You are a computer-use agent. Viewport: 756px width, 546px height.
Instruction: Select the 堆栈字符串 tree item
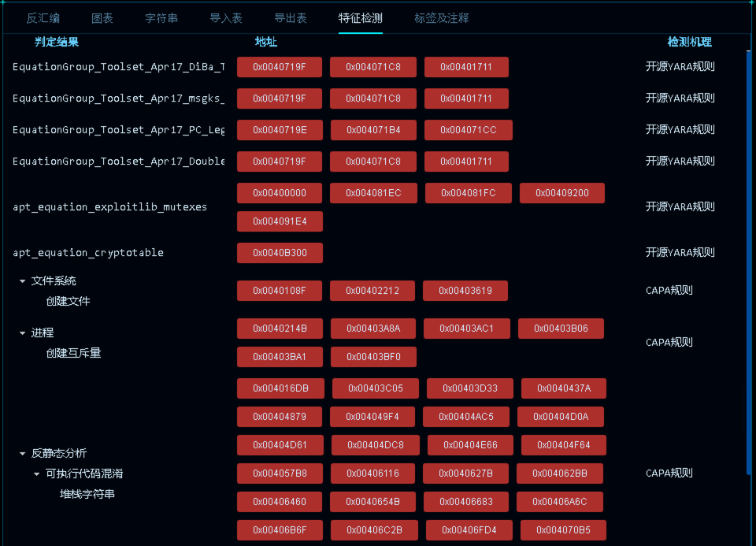point(87,495)
